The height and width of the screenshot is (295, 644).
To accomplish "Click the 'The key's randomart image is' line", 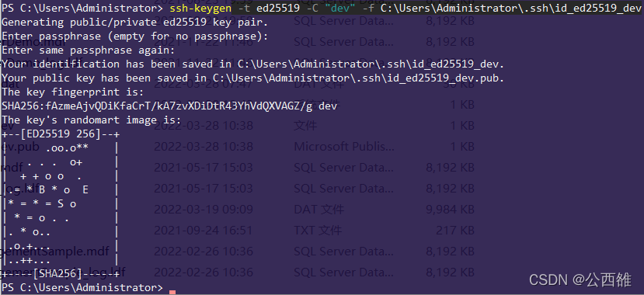I will (x=91, y=120).
